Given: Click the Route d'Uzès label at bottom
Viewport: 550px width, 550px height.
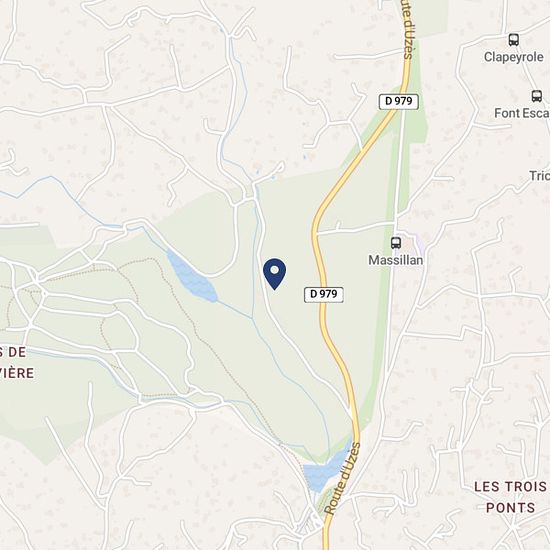Looking at the screenshot, I should [x=342, y=478].
